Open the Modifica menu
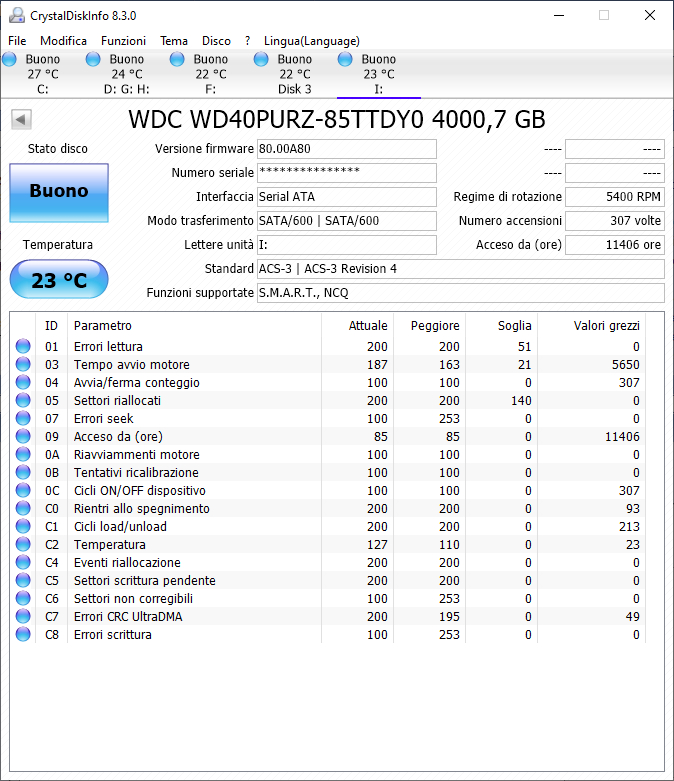This screenshot has height=781, width=674. (x=63, y=41)
